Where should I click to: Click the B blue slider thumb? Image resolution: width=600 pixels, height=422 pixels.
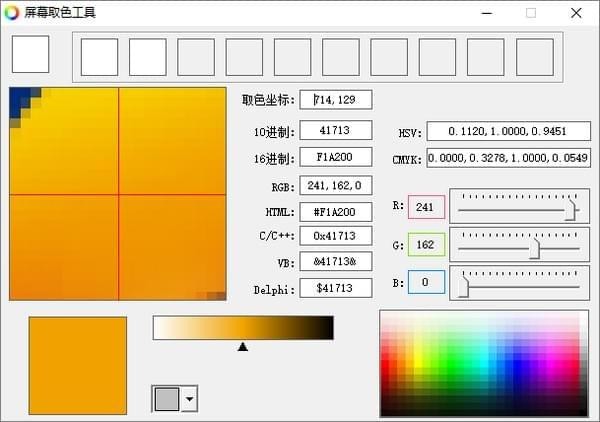463,286
